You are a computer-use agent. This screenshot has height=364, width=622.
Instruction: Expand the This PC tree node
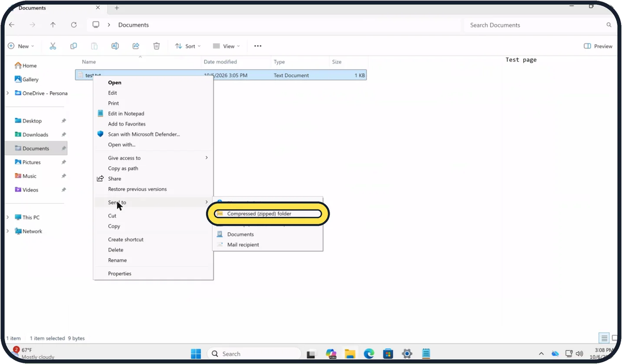pyautogui.click(x=8, y=217)
